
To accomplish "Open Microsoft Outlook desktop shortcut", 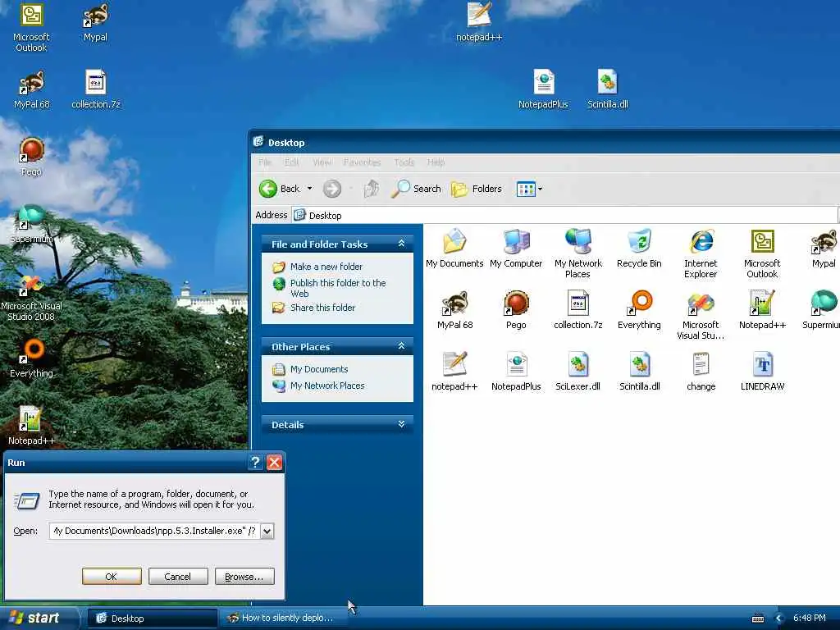I will click(31, 27).
